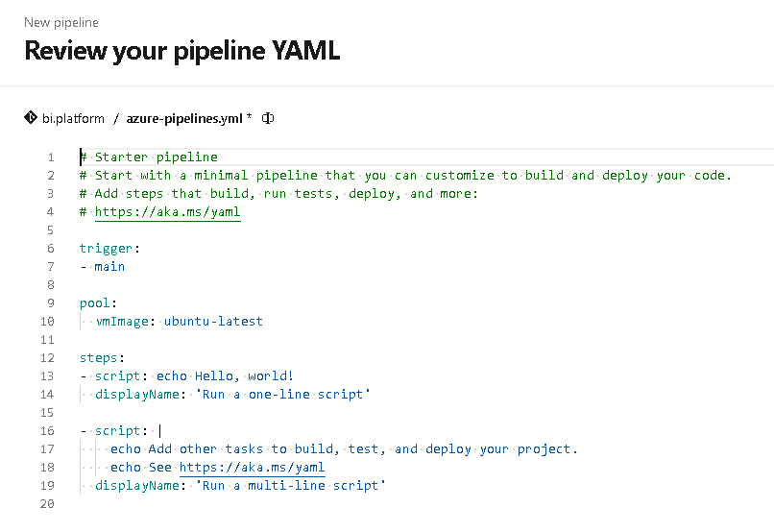Click line number 6 in the gutter
774x532 pixels.
pyautogui.click(x=50, y=249)
